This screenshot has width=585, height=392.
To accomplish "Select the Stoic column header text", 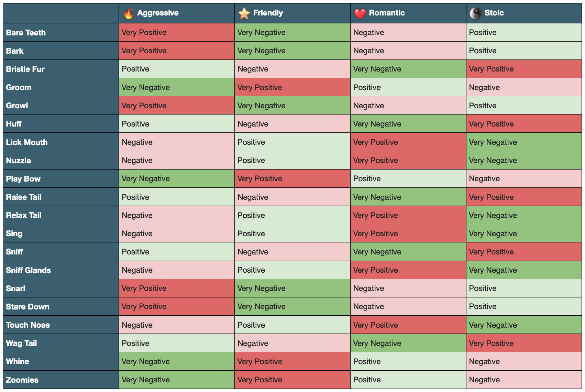I will point(494,13).
